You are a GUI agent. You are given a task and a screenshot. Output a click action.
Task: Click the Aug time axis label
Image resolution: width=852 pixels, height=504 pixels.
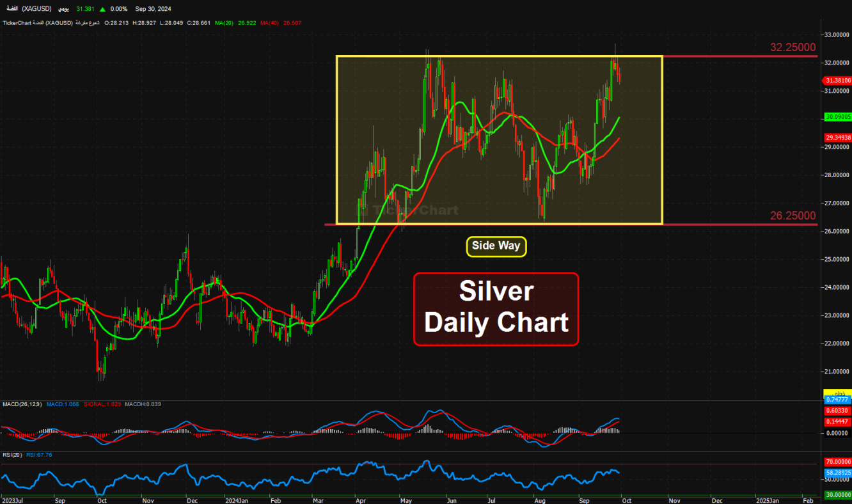point(539,500)
